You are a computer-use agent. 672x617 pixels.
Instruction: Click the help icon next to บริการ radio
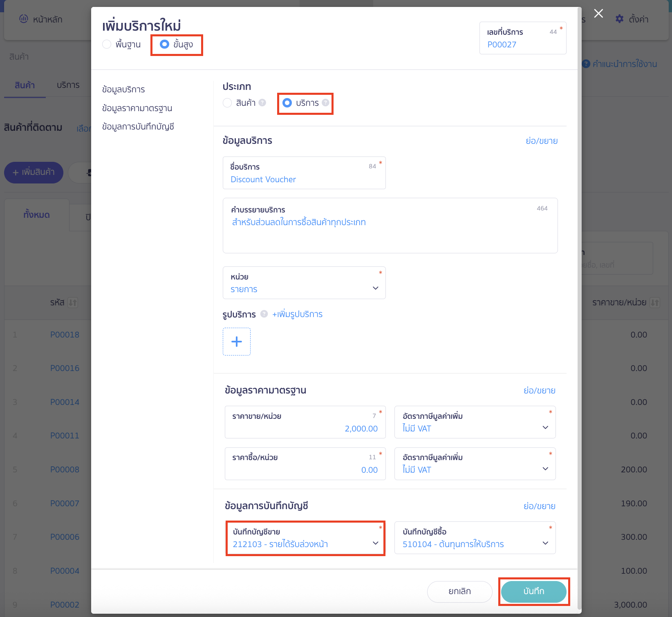[325, 103]
